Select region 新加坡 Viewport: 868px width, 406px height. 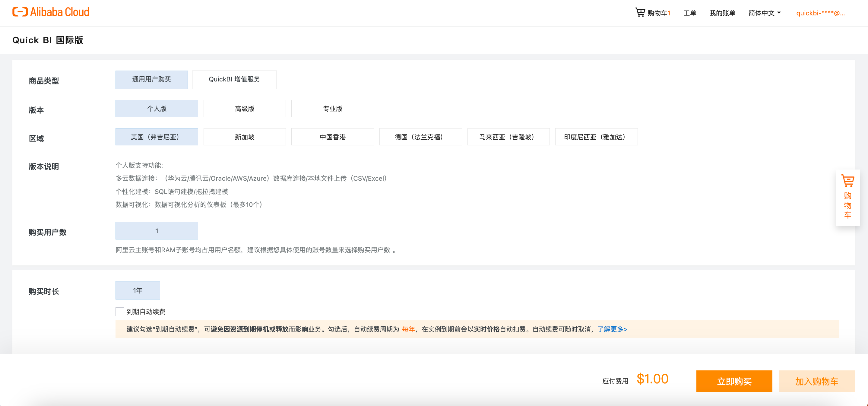245,137
